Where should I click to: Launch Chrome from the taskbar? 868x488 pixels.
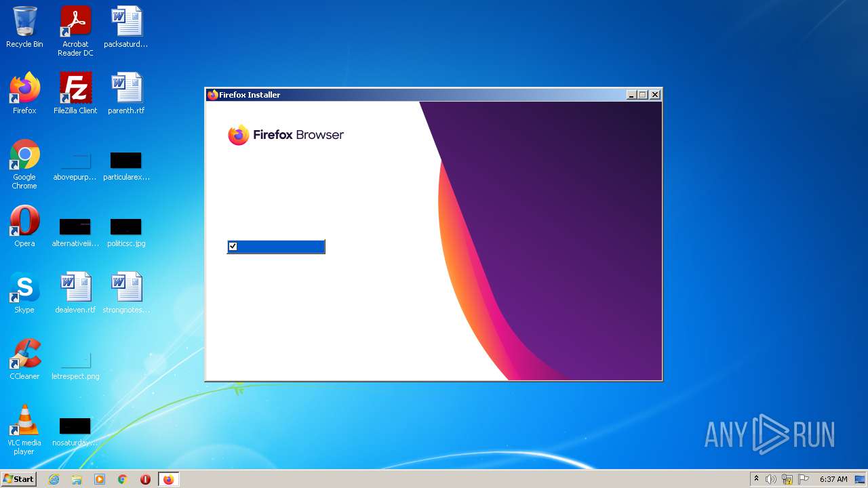pyautogui.click(x=123, y=479)
